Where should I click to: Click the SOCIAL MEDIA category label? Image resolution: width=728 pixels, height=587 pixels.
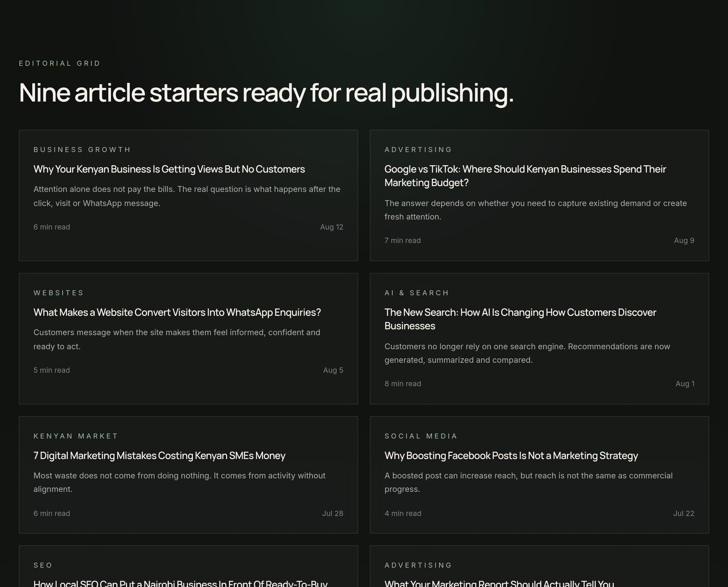tap(421, 436)
